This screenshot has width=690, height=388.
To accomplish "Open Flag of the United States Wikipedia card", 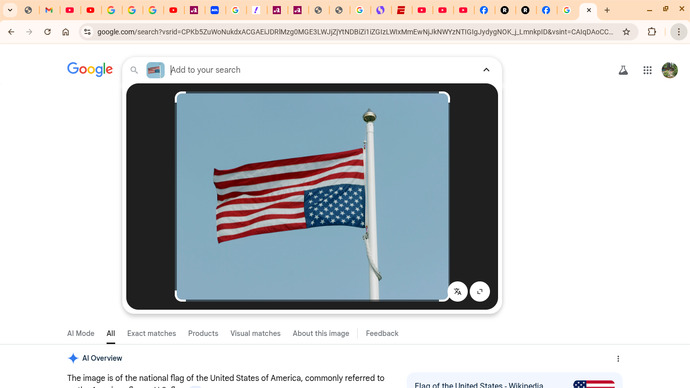I will 514,381.
